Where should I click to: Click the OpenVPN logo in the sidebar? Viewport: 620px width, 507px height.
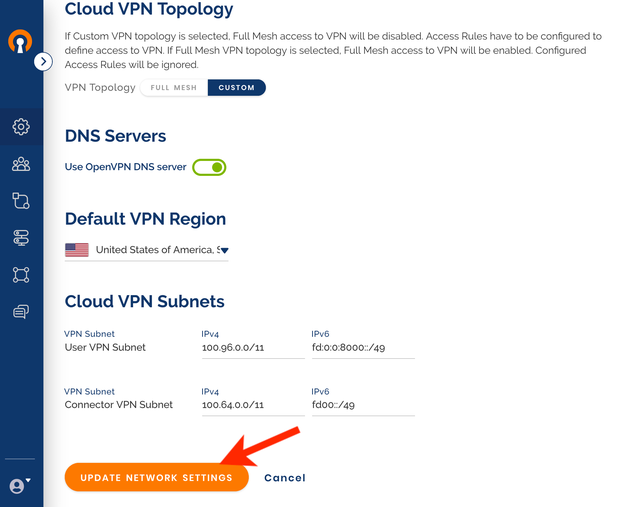click(x=20, y=41)
